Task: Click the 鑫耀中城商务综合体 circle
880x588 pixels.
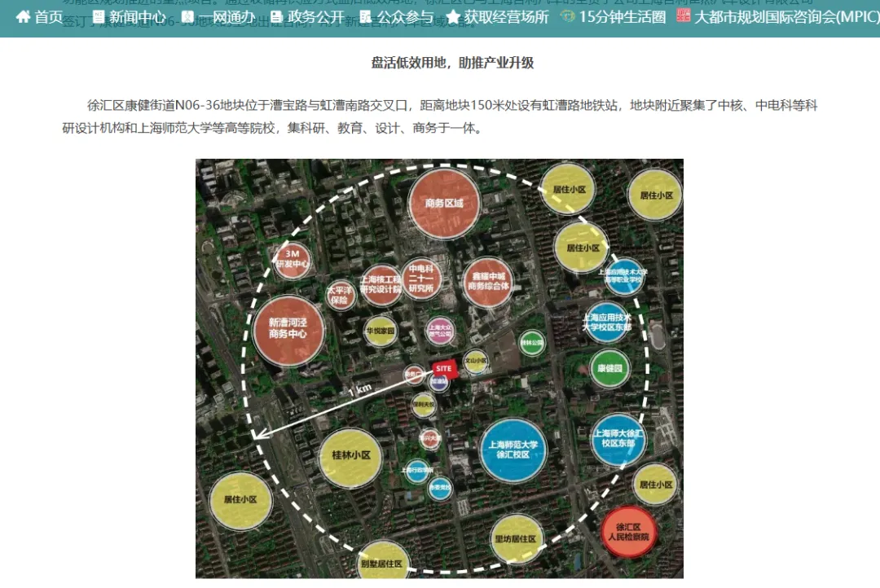Action: pyautogui.click(x=488, y=282)
